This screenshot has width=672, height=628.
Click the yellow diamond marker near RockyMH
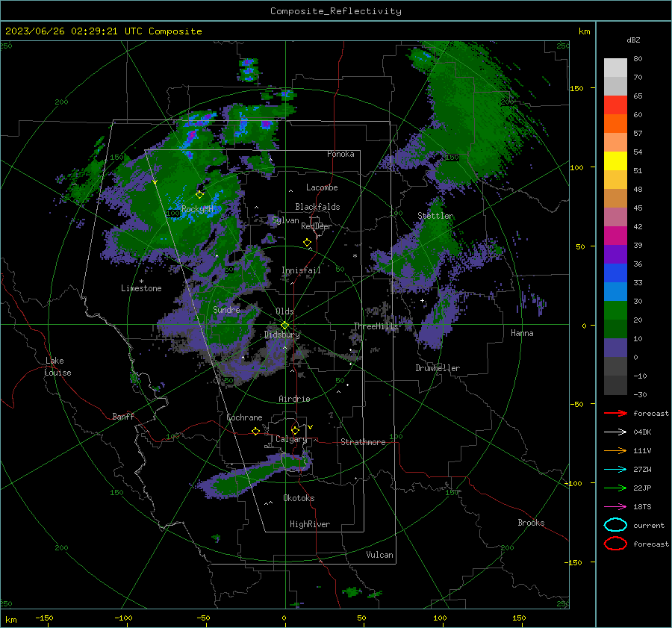click(199, 195)
